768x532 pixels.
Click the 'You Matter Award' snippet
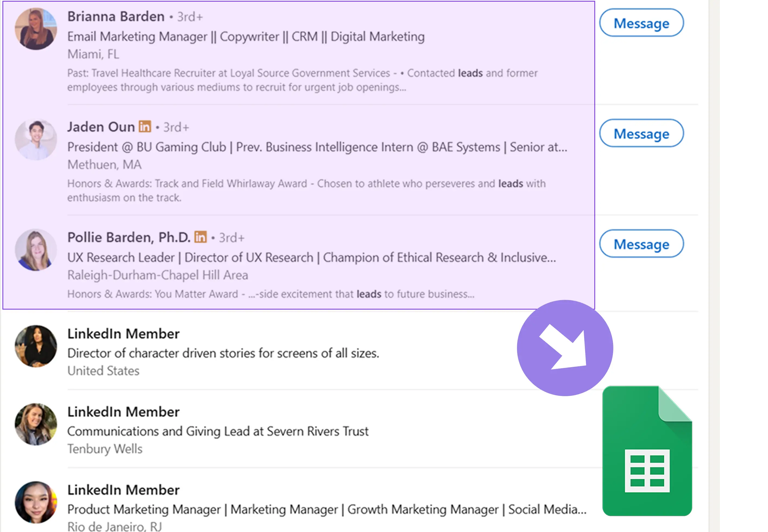tap(270, 294)
